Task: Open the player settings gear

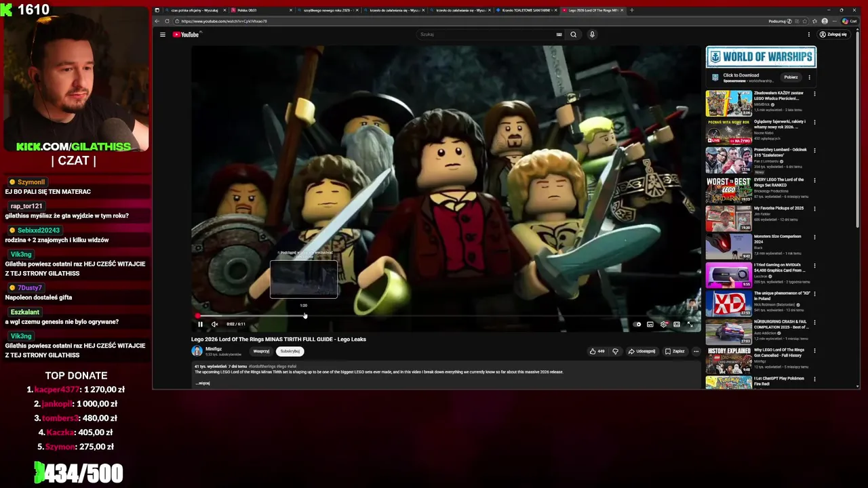Action: [663, 324]
